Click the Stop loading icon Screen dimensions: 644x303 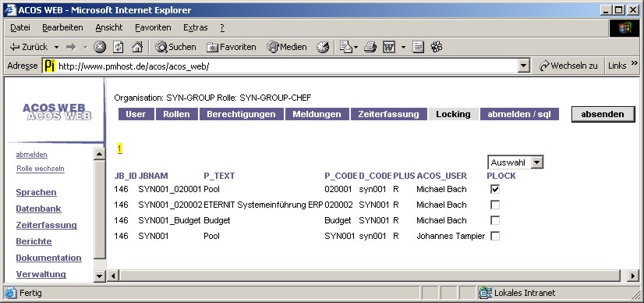(x=99, y=48)
